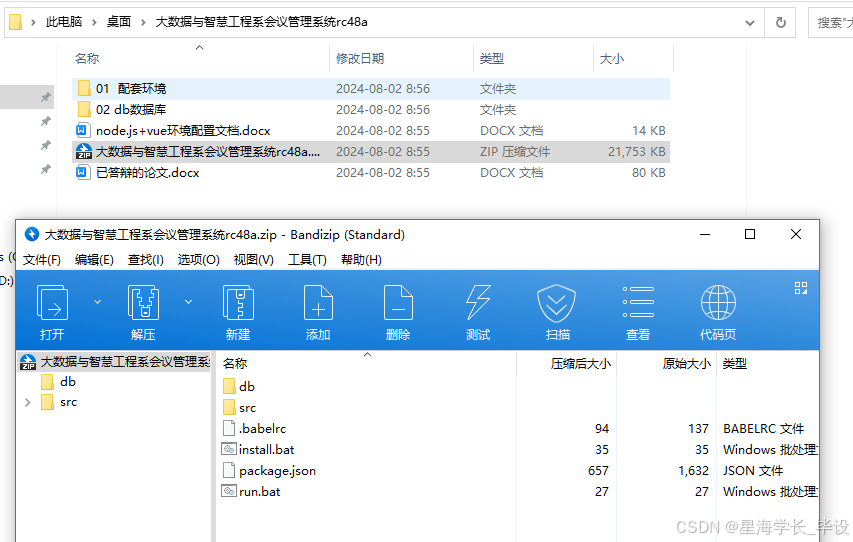Click the folder icon of 01 配套环境

84,88
